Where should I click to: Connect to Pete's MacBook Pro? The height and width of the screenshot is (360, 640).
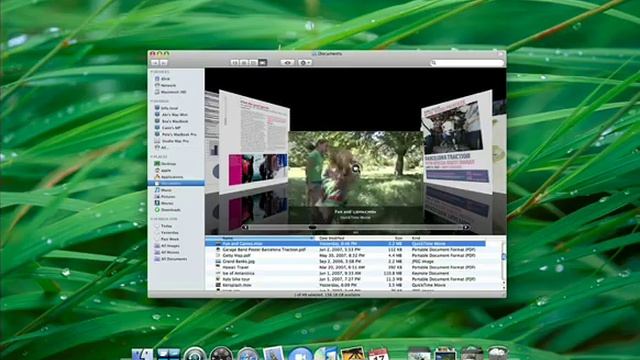(176, 134)
